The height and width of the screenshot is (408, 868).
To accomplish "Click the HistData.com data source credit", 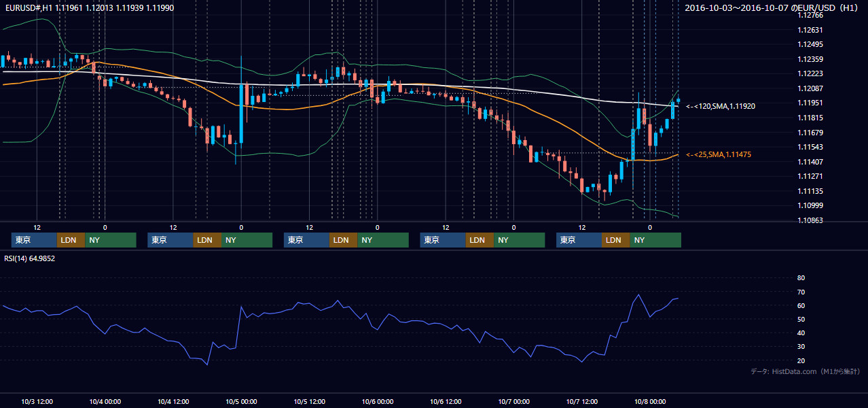I will pos(806,371).
